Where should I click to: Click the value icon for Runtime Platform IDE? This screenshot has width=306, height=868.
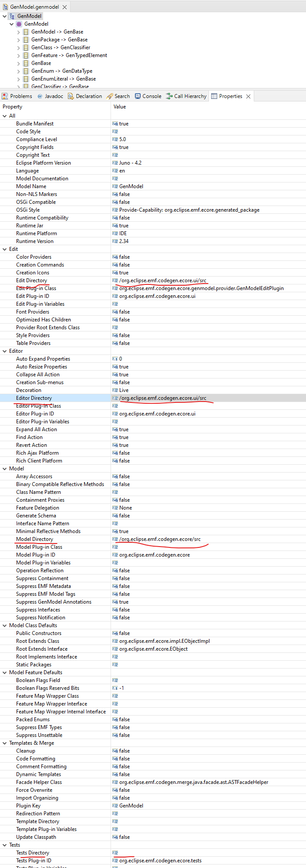[x=115, y=233]
